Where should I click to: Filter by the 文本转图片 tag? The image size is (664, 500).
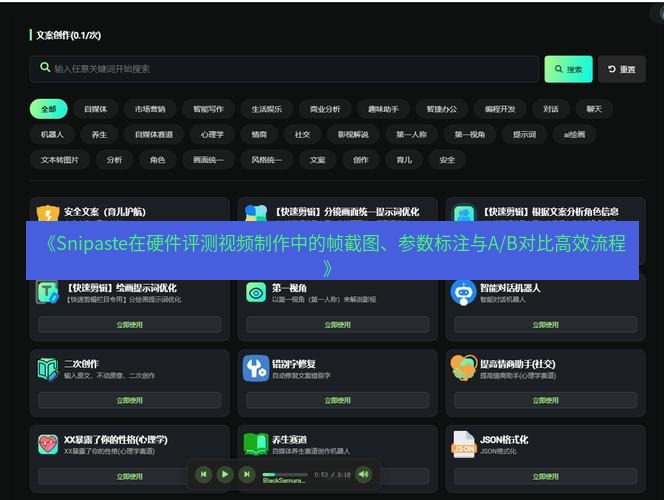click(60, 160)
